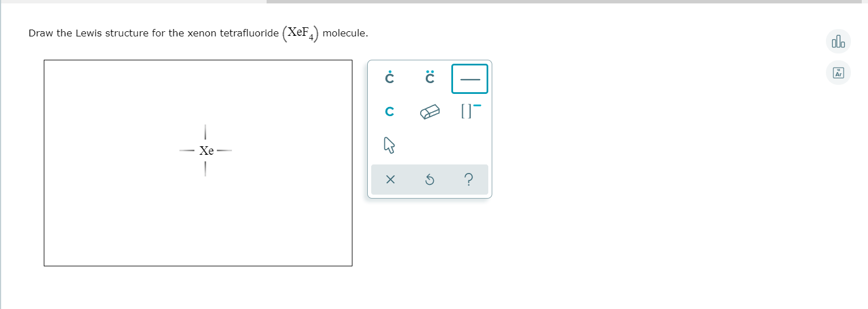The height and width of the screenshot is (309, 868).
Task: Click the Xe atom in the canvas
Action: point(206,151)
